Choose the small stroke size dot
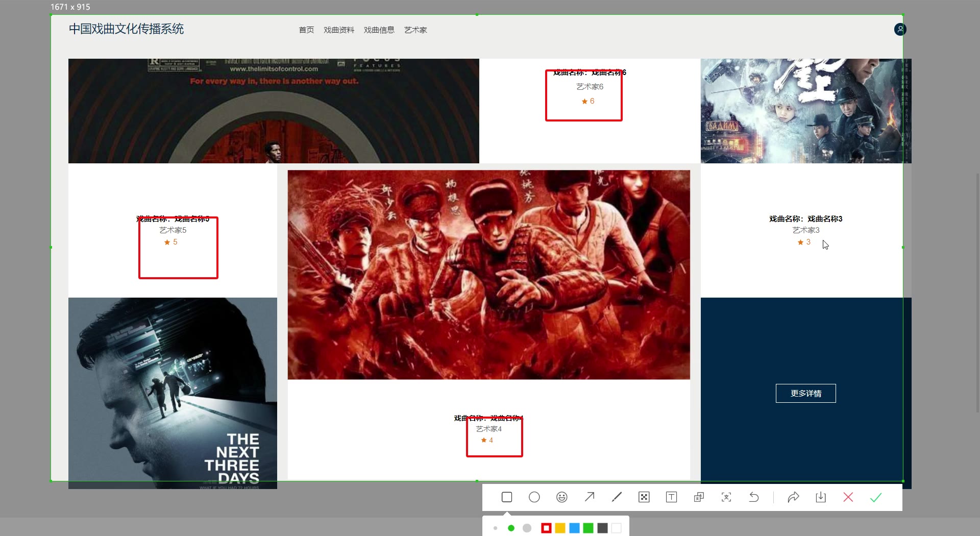The width and height of the screenshot is (980, 536). point(496,528)
